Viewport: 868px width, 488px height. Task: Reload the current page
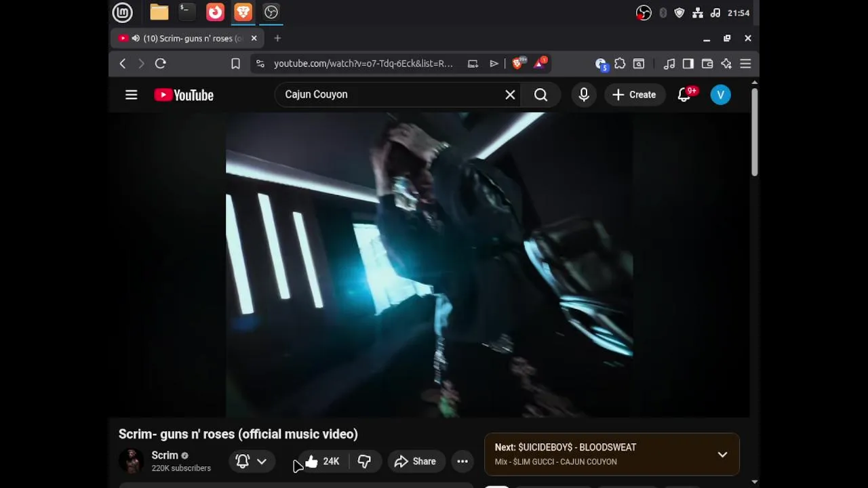161,64
